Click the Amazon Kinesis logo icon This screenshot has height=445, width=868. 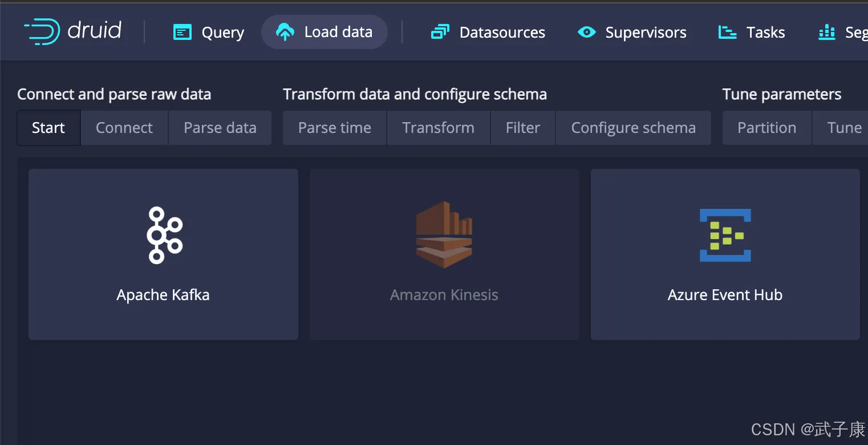444,234
